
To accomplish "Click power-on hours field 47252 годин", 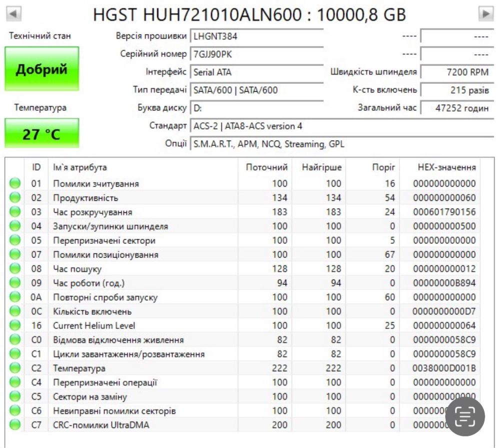I will (x=457, y=108).
